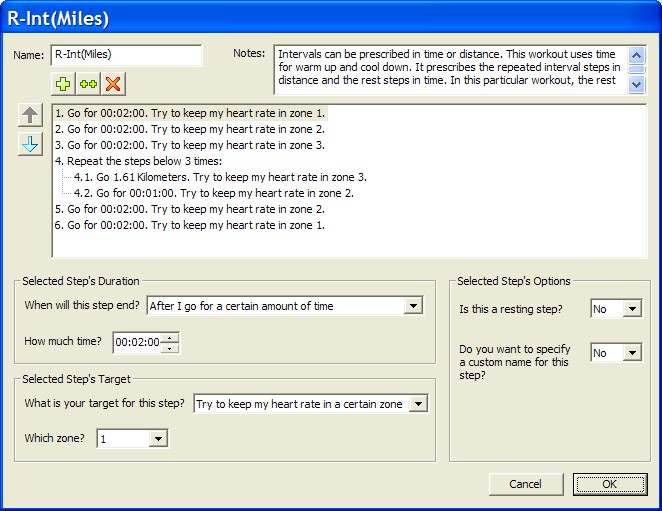Image resolution: width=662 pixels, height=511 pixels.
Task: Increase time with the spinner up arrow
Action: tap(169, 338)
